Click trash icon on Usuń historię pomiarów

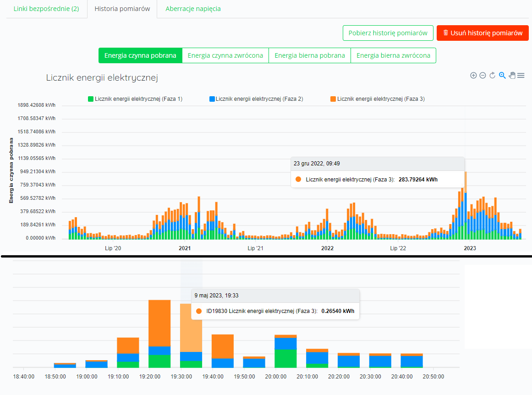446,33
